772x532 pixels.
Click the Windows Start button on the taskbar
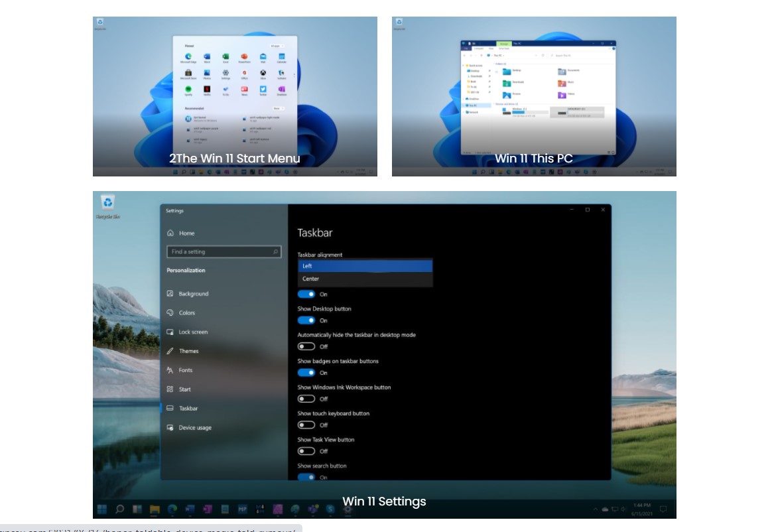(x=102, y=509)
